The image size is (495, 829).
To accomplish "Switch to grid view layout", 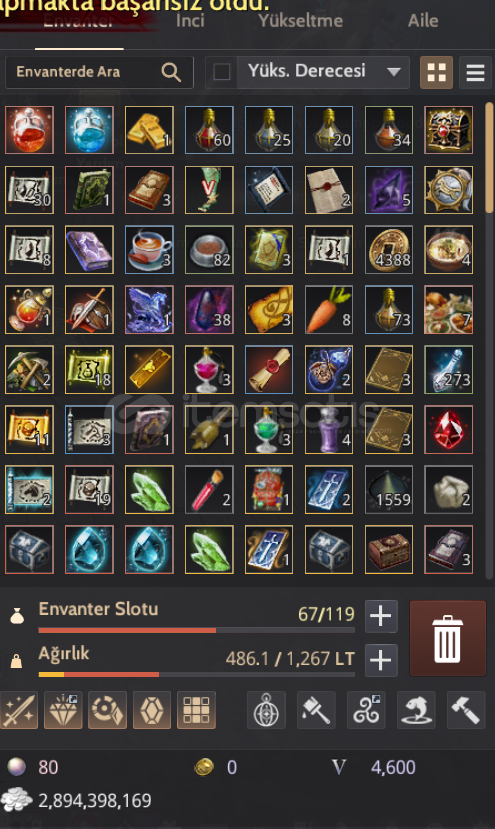I will pyautogui.click(x=436, y=72).
